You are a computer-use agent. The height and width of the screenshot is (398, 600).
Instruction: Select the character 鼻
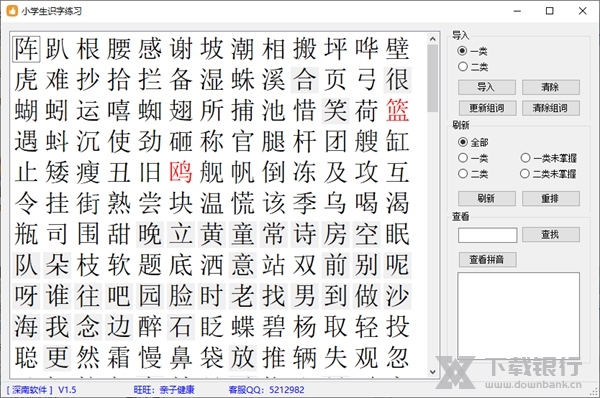[181, 358]
